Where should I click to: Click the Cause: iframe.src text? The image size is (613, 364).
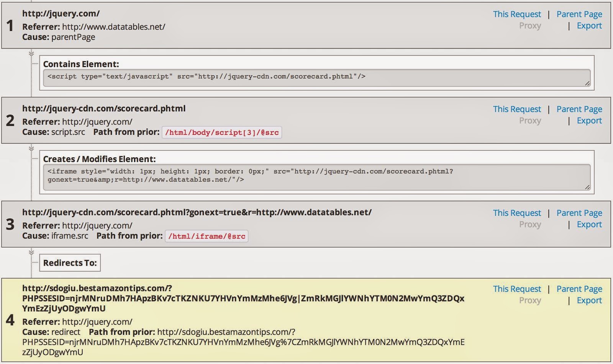55,236
